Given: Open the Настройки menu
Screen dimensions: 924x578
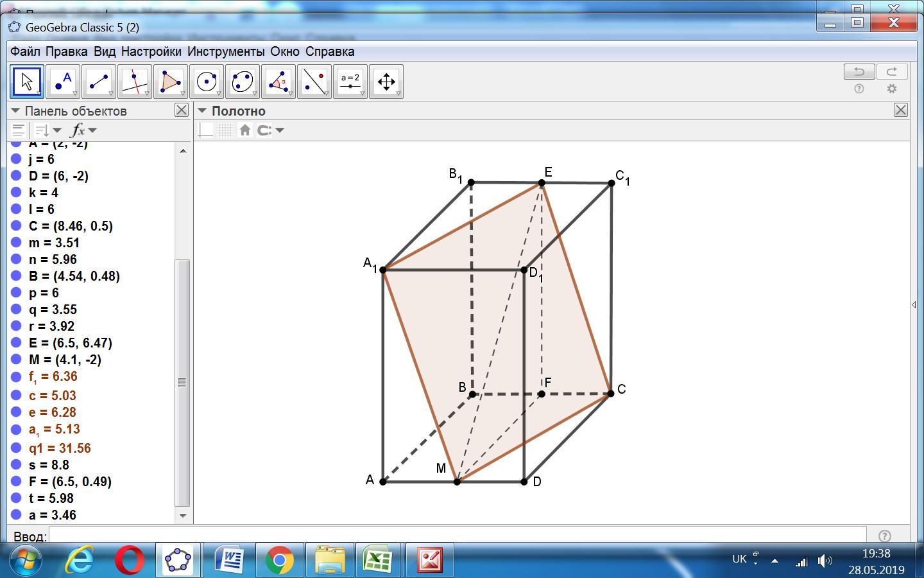Looking at the screenshot, I should [151, 51].
